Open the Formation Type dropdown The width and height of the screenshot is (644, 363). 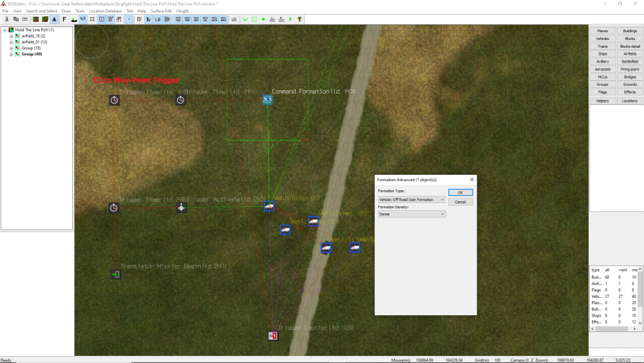pos(412,199)
